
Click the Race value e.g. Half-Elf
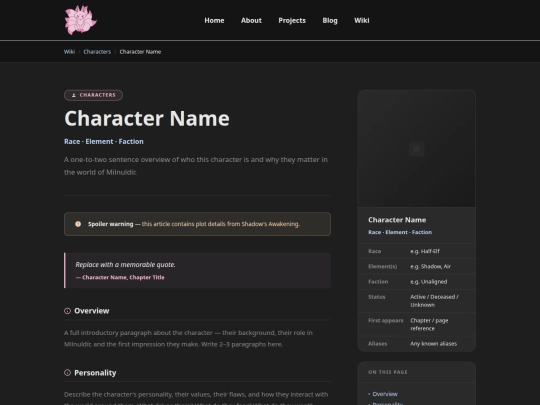[x=425, y=251]
